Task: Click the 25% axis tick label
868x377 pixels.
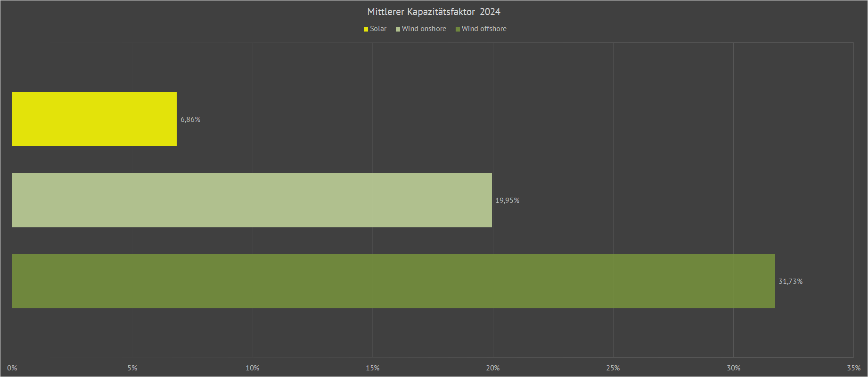Action: point(613,368)
